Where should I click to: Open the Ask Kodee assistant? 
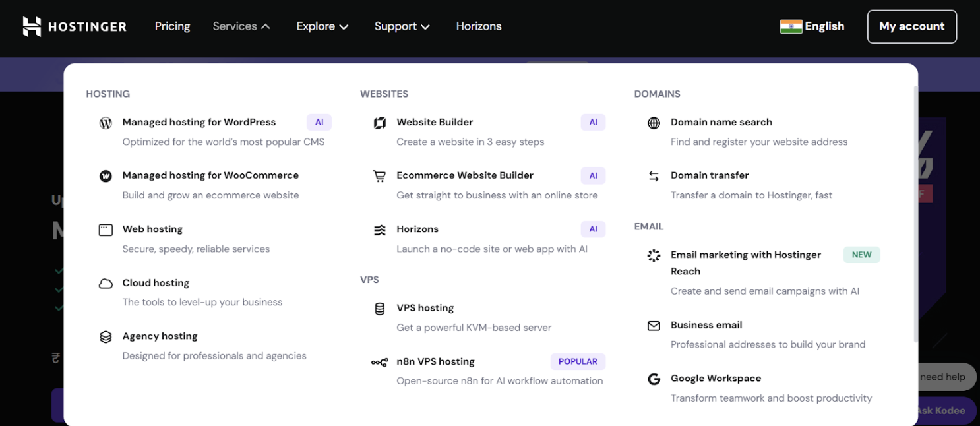[x=943, y=410]
